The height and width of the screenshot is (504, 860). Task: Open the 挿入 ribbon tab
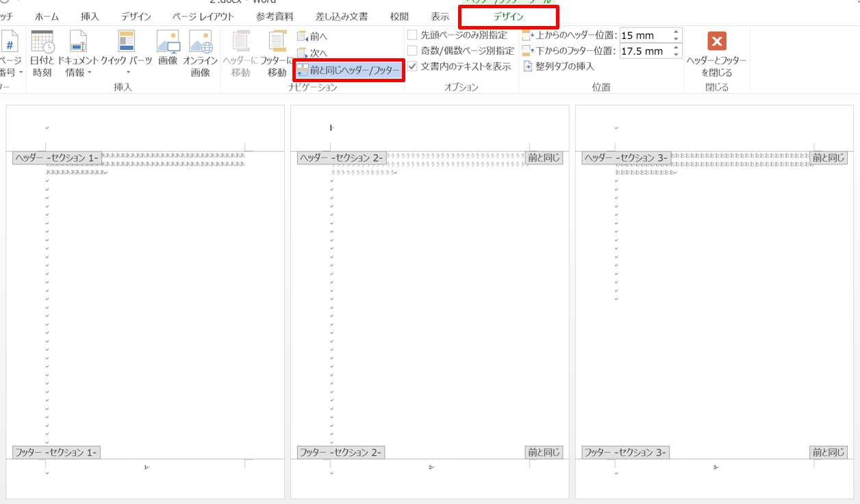[x=90, y=16]
